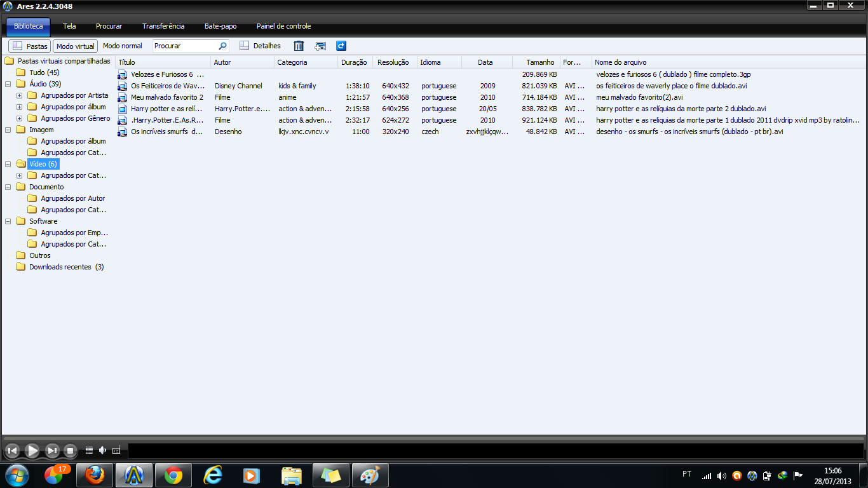Click network signal bars tray icon
The width and height of the screenshot is (868, 488).
click(x=707, y=475)
